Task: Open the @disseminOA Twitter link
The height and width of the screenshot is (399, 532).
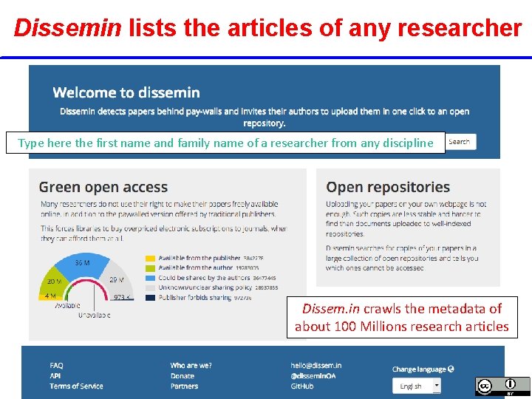Action: click(313, 376)
